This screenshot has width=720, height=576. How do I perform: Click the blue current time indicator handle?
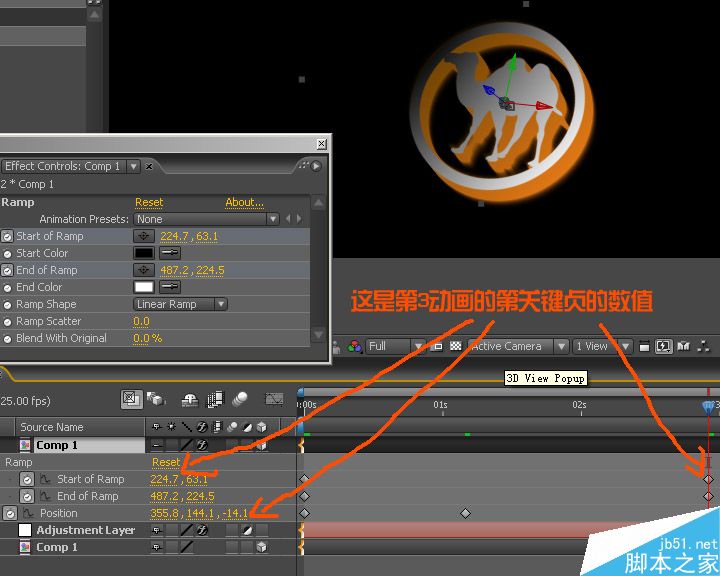pyautogui.click(x=709, y=407)
